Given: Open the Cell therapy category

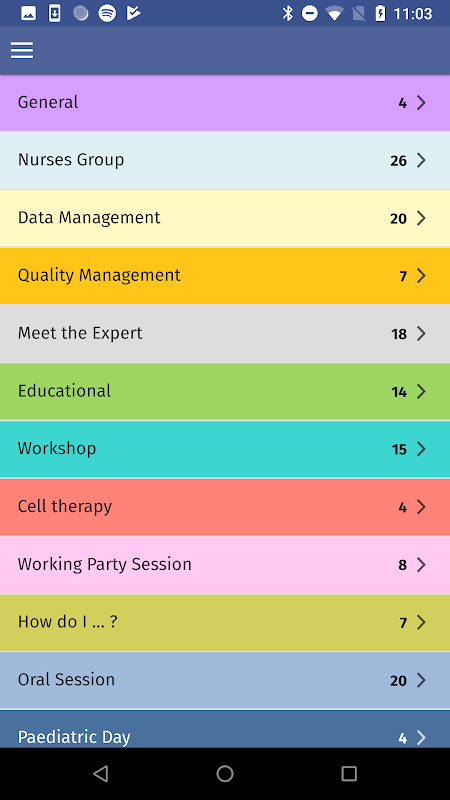Looking at the screenshot, I should point(225,507).
